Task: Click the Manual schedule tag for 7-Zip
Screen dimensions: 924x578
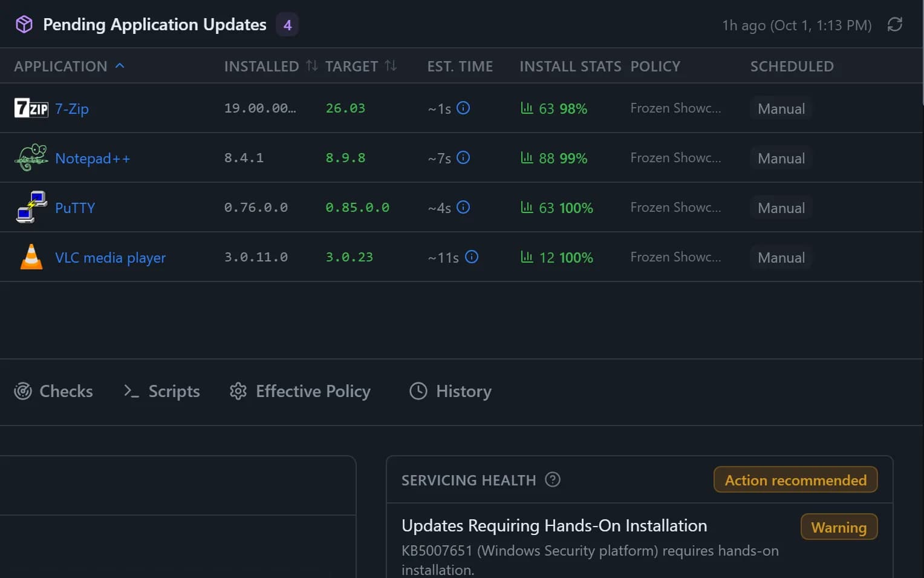Action: click(x=781, y=108)
